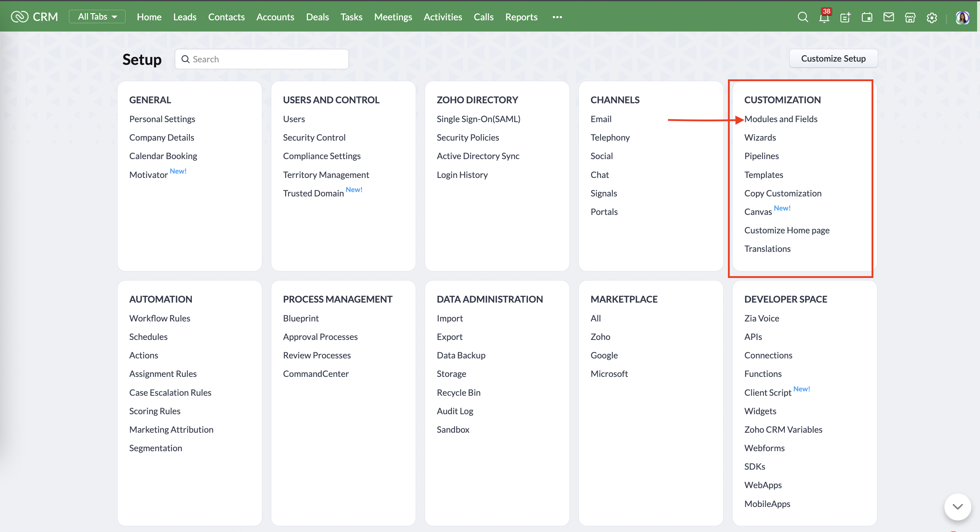Open the user profile avatar
The image size is (980, 532).
(x=963, y=17)
